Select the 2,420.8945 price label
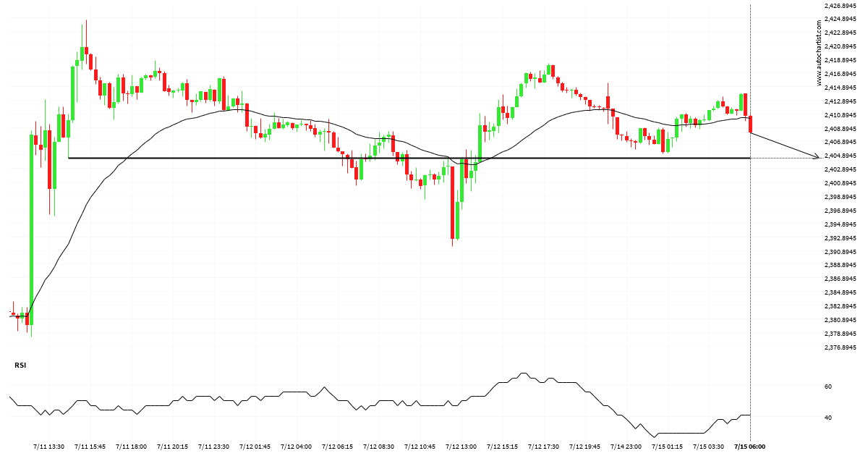868x456 pixels. tap(840, 47)
